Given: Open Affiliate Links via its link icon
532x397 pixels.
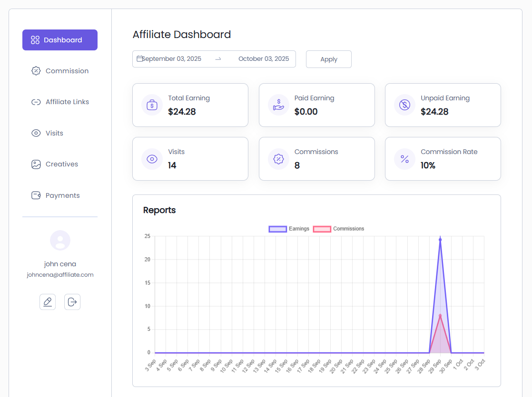Looking at the screenshot, I should click(36, 102).
